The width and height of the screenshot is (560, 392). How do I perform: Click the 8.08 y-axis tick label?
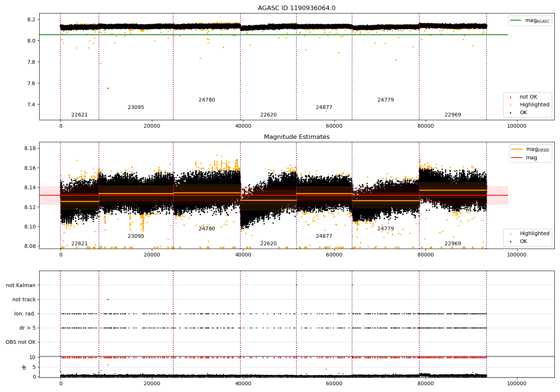click(30, 246)
